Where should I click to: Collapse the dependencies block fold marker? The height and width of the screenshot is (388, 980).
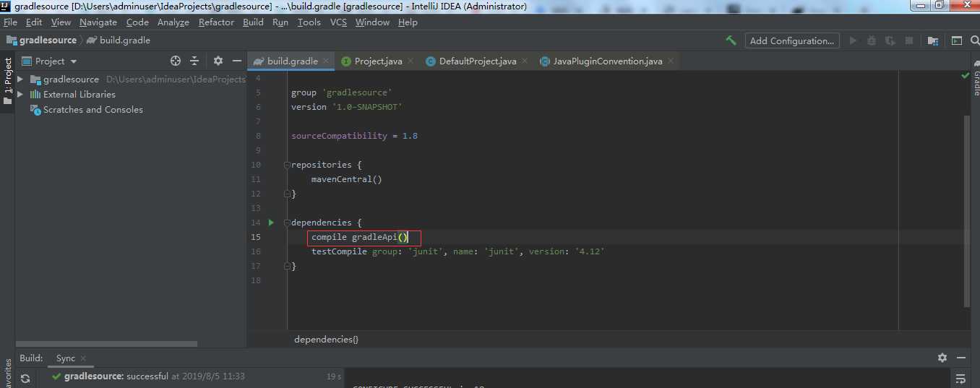pyautogui.click(x=287, y=223)
